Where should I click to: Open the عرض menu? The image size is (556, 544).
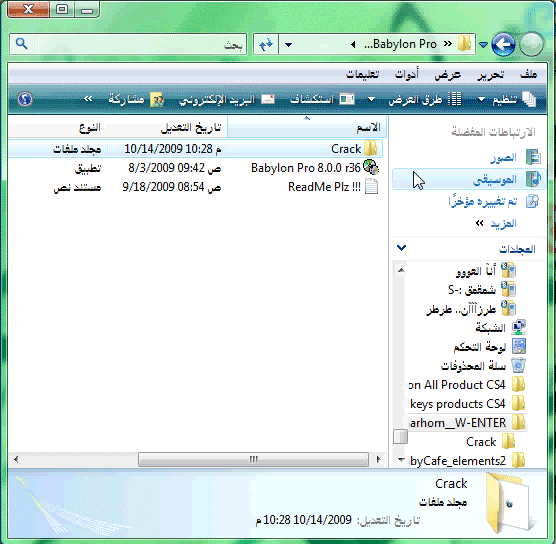point(447,75)
